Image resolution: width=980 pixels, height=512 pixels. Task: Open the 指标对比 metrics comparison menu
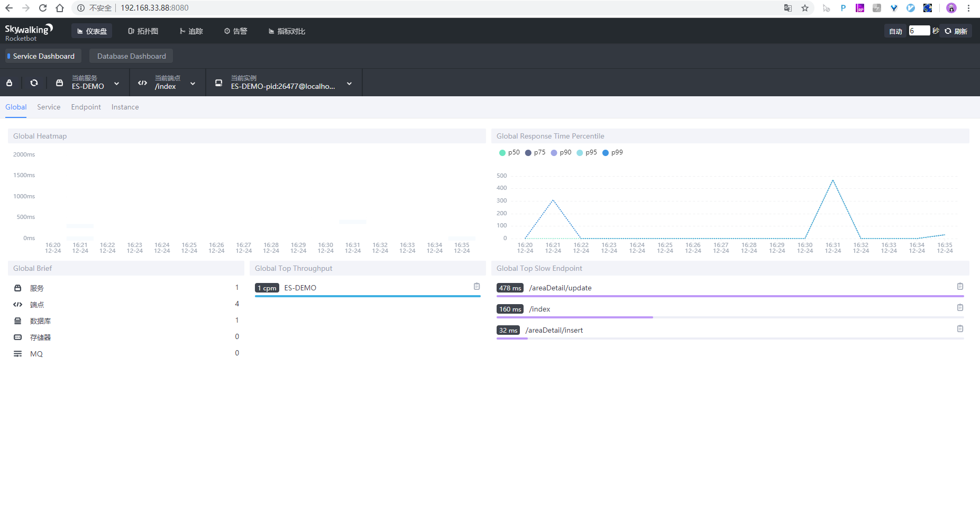click(x=287, y=31)
